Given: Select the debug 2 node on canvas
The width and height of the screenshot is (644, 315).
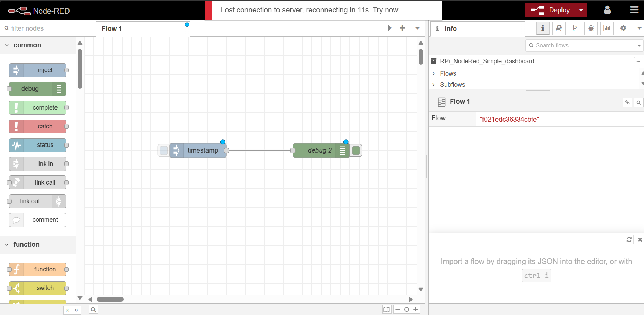Looking at the screenshot, I should 321,150.
